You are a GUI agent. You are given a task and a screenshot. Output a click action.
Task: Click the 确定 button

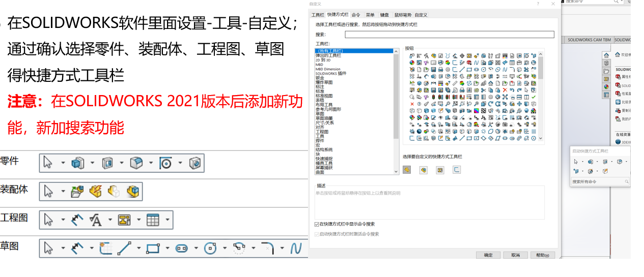[488, 255]
